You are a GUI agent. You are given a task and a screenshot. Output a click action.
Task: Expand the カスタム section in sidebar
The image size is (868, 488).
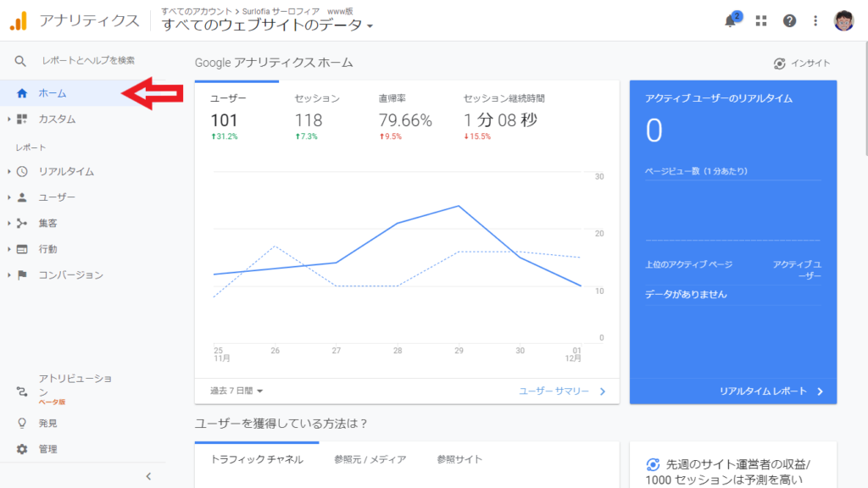[x=54, y=119]
